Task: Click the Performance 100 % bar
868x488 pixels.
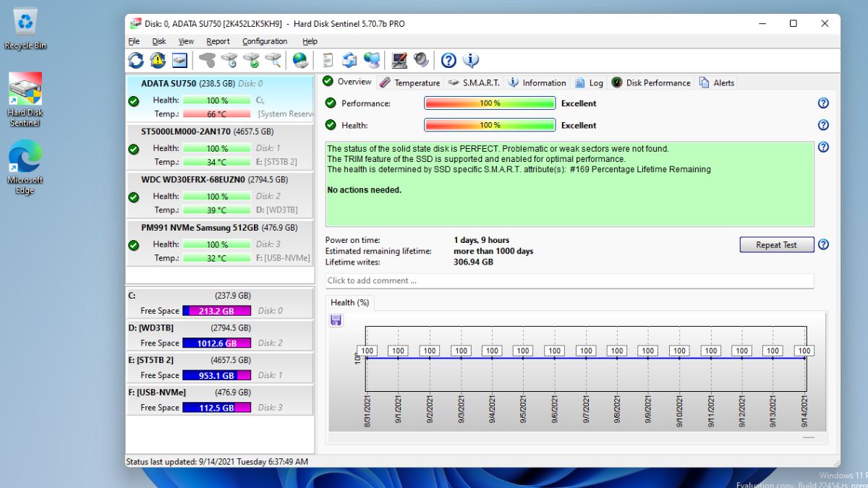Action: point(490,103)
